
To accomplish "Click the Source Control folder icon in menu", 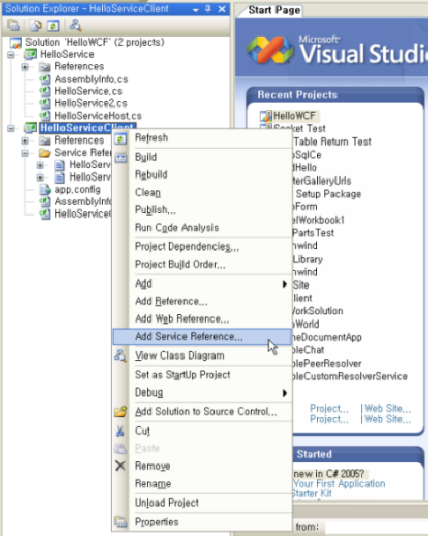I will [x=120, y=411].
